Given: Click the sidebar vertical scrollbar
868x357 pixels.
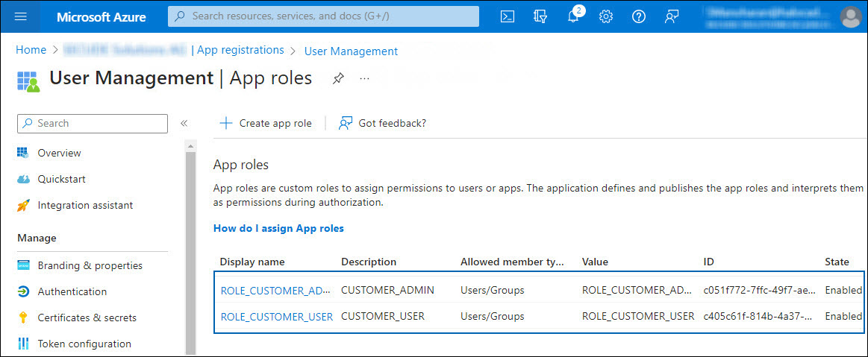Looking at the screenshot, I should (x=190, y=246).
